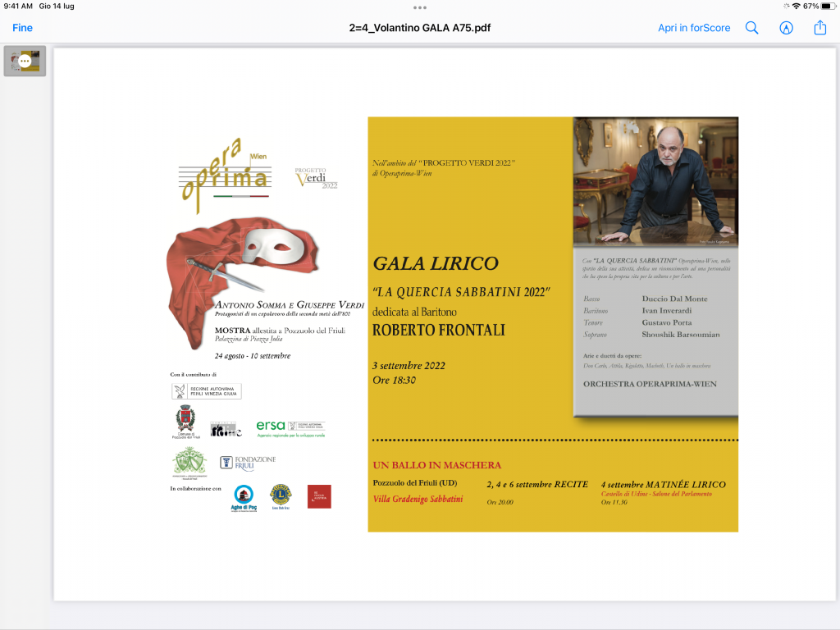
Task: Tap the 24 agosto - 10 settembre dates
Action: pos(253,356)
